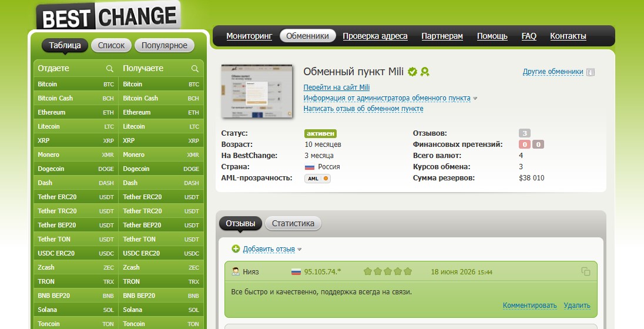Select Dash in the Отдаете column
This screenshot has height=329, width=644.
click(x=76, y=183)
